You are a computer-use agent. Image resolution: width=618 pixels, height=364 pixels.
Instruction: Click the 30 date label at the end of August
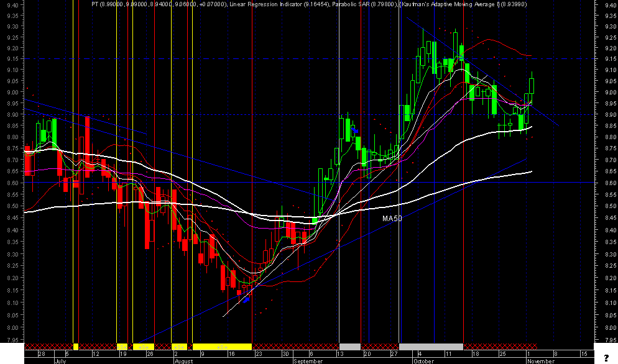pyautogui.click(x=285, y=354)
